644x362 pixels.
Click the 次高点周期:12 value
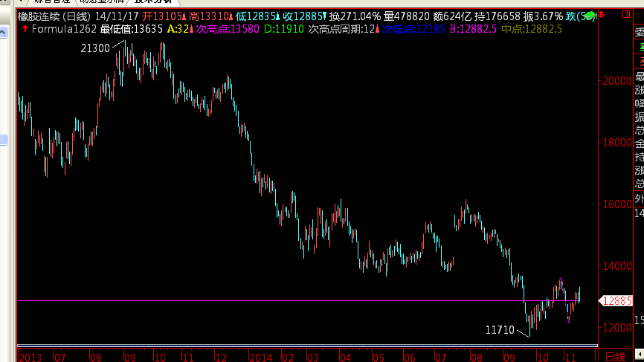[x=342, y=29]
